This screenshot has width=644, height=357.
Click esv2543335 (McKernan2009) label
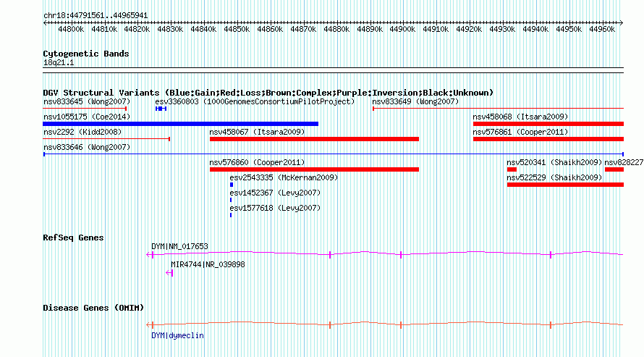pyautogui.click(x=284, y=177)
